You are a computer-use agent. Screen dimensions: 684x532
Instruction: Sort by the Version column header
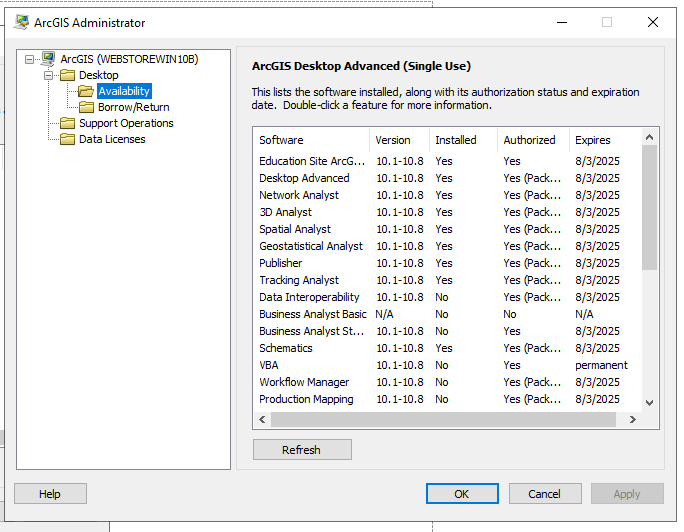(399, 140)
